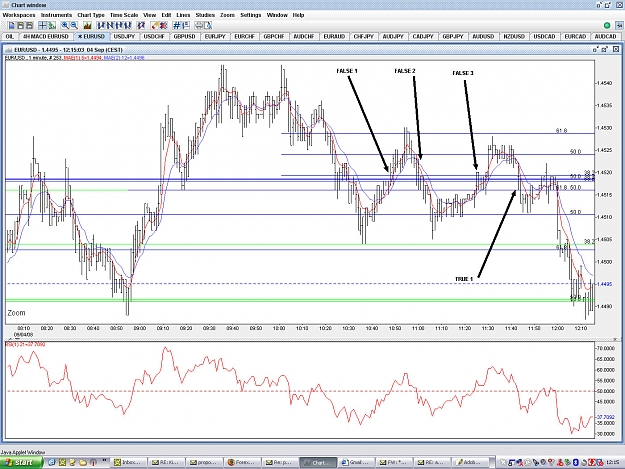Switch to the OIL tab
Screen dimensions: 625x469
(10, 36)
